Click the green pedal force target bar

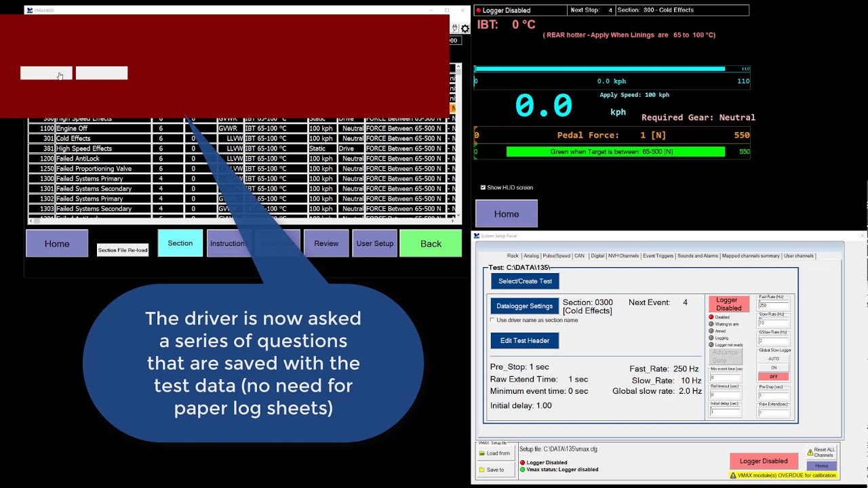click(616, 152)
